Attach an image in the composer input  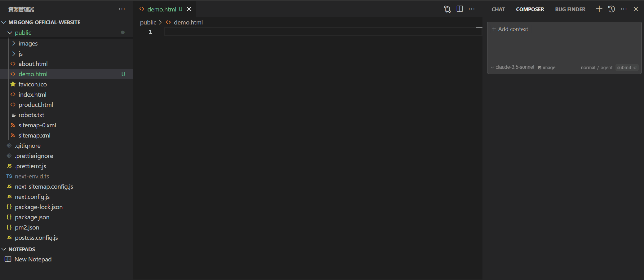click(547, 67)
